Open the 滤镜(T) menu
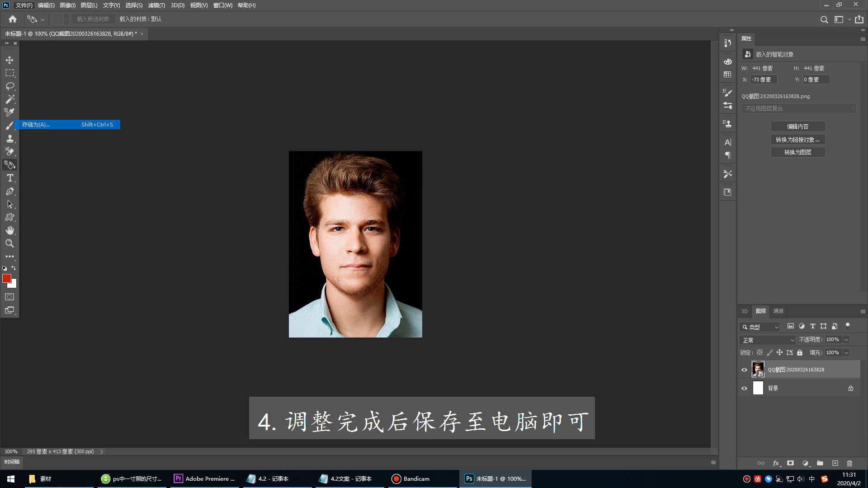The image size is (868, 488). [x=156, y=5]
